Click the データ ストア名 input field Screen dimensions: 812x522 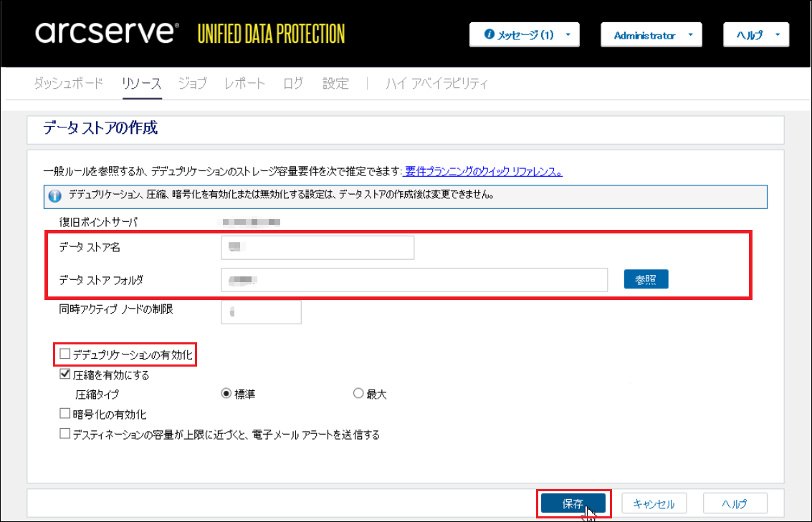tap(317, 247)
